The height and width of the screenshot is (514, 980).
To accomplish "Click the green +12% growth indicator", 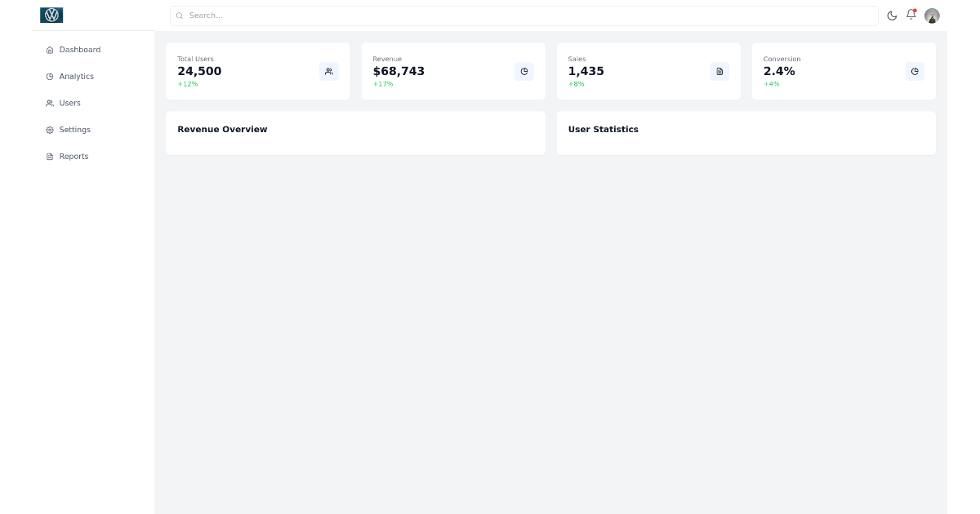I will click(x=187, y=84).
